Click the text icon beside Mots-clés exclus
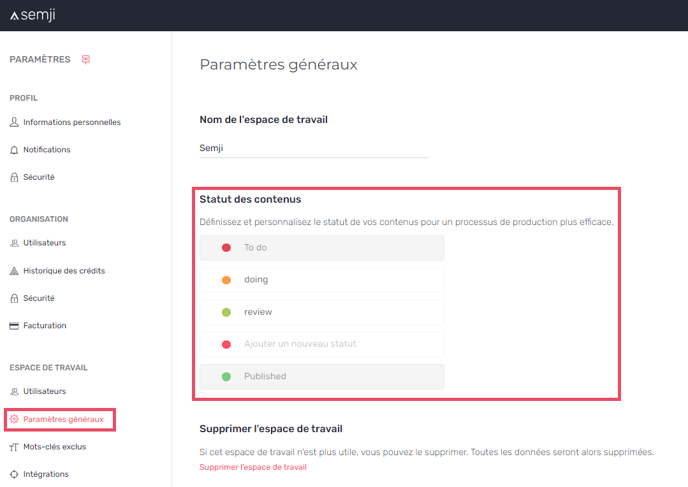 [14, 447]
